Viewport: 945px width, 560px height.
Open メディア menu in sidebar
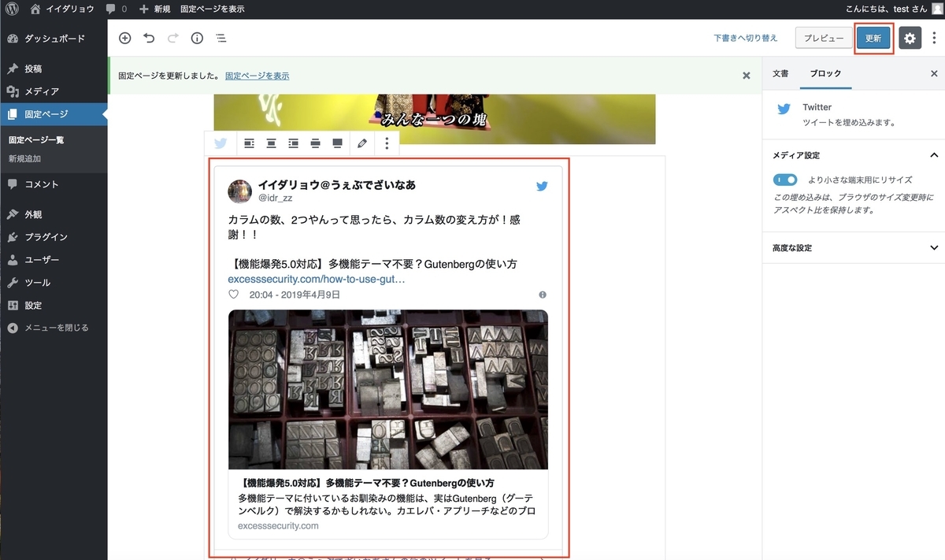click(54, 91)
